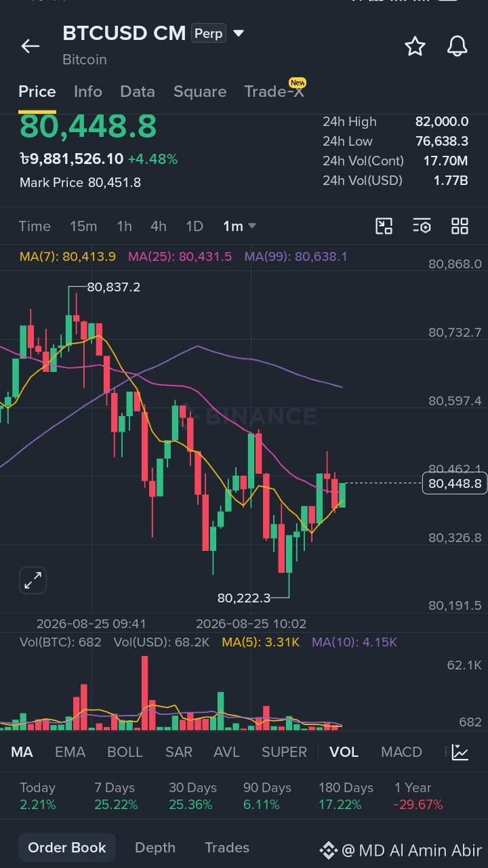Open indicator chart settings icon beside MACD
The width and height of the screenshot is (488, 868).
click(460, 752)
